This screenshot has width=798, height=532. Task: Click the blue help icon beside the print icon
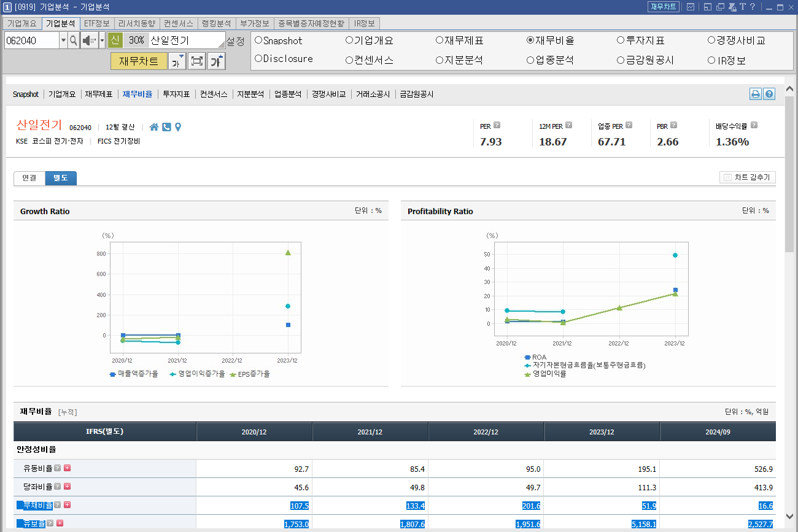tap(769, 94)
